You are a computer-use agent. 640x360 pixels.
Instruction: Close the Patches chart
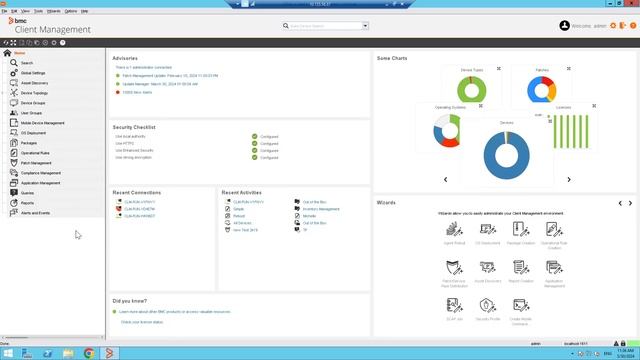pos(569,69)
